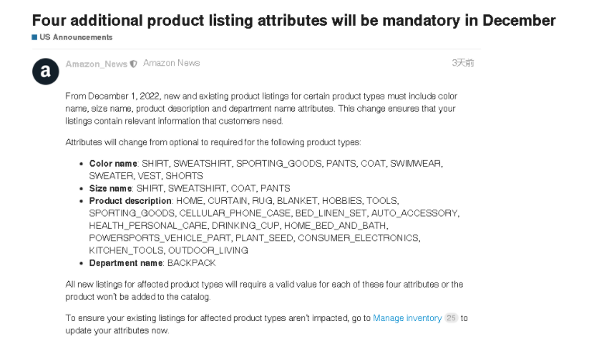Click the Amazon_News profile avatar

[46, 72]
